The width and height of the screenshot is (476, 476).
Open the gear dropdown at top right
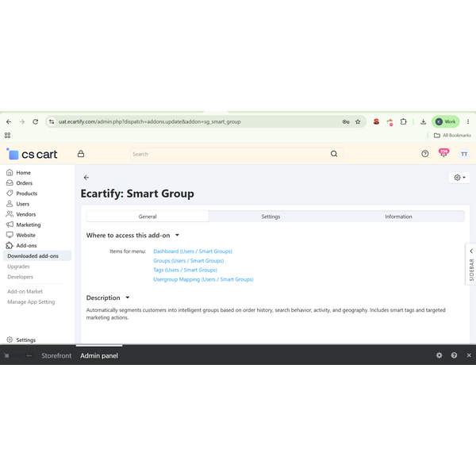coord(459,178)
